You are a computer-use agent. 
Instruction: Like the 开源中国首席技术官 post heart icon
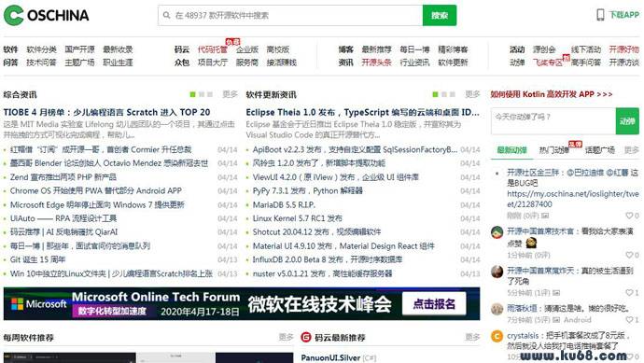pyautogui.click(x=629, y=255)
